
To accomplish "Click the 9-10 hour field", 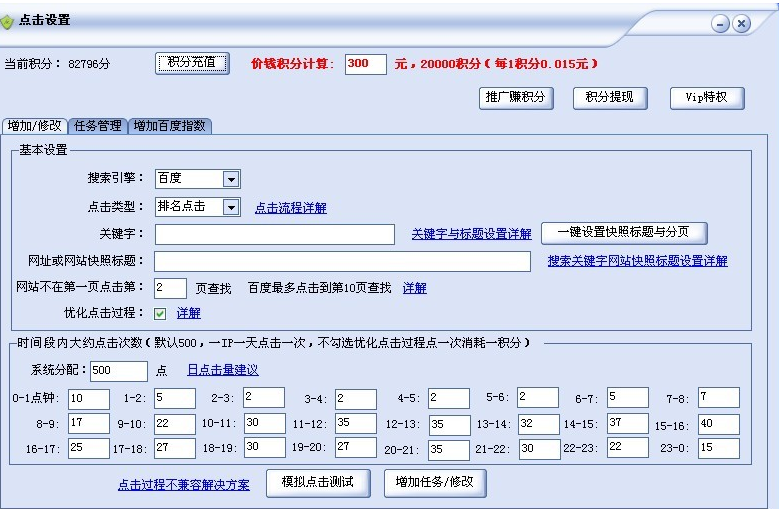I will (x=175, y=424).
